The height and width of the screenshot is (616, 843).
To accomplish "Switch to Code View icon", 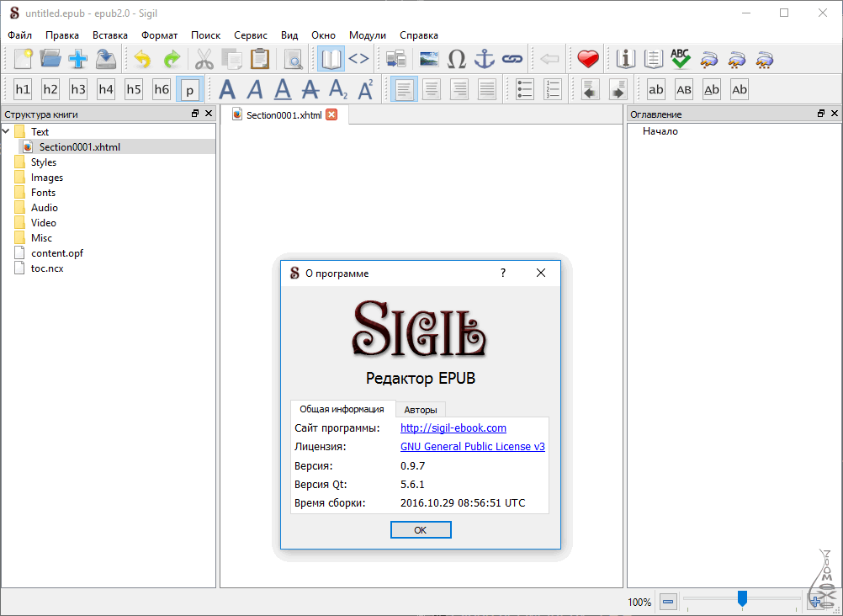I will click(x=358, y=59).
